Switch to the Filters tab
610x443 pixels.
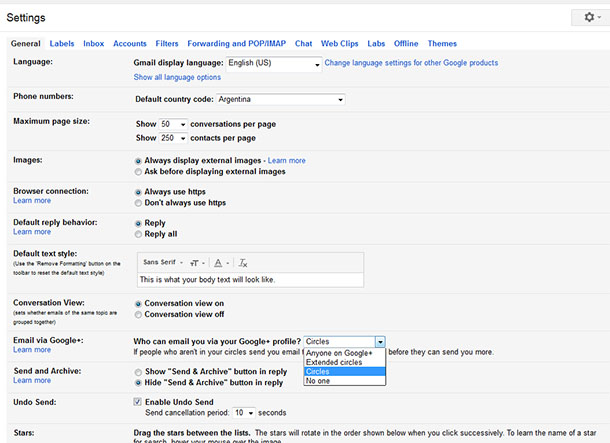167,44
